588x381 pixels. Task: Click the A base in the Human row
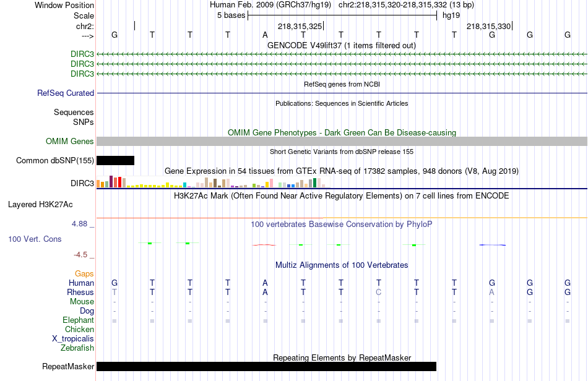[265, 283]
